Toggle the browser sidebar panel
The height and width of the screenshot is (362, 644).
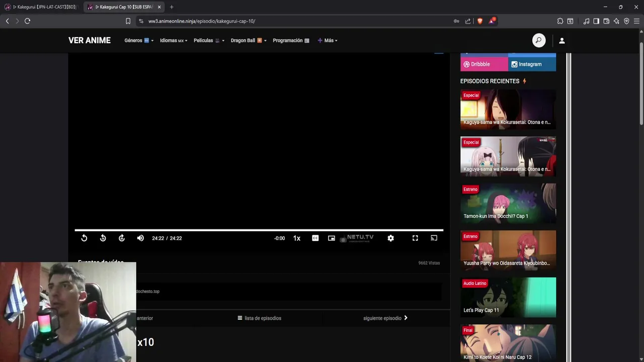tap(596, 21)
